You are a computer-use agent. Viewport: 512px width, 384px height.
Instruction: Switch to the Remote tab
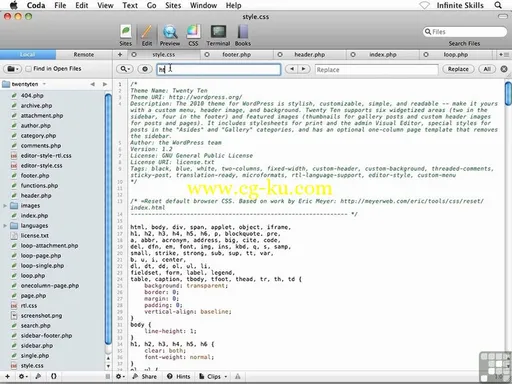[x=84, y=54]
